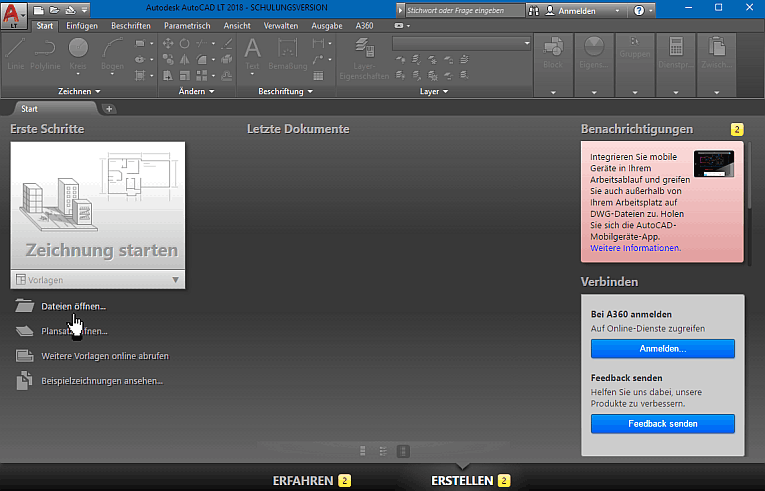Viewport: 765px width, 491px height.
Task: Focus the Stichwort oder Frage eingeben search field
Action: click(464, 10)
